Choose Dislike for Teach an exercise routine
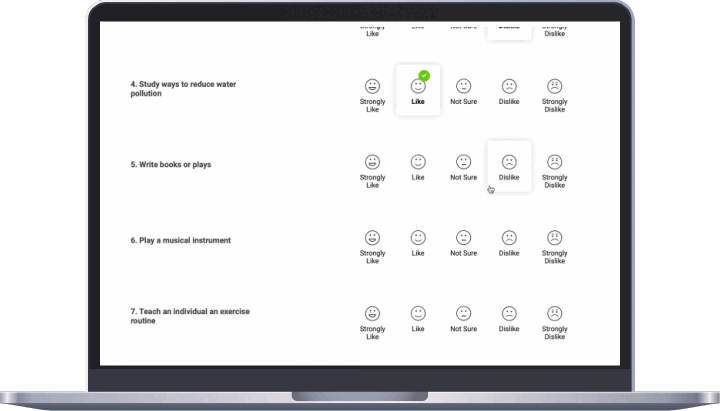Viewport: 720px width, 411px height. [x=509, y=314]
